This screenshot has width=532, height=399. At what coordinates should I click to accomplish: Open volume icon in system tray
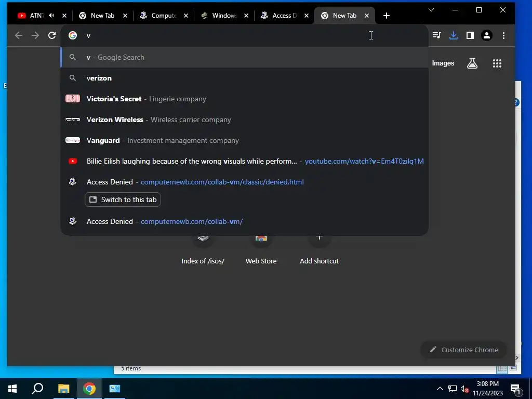coord(464,389)
